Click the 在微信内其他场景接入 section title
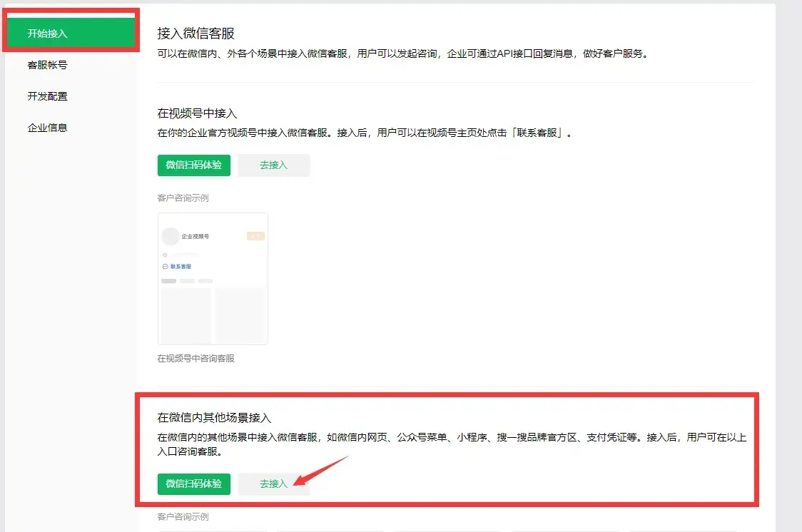The width and height of the screenshot is (802, 532). click(214, 417)
